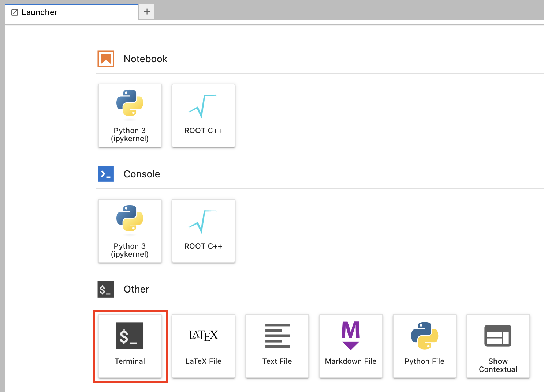The width and height of the screenshot is (544, 392).
Task: Launch a ROOT C++ console
Action: pos(204,231)
